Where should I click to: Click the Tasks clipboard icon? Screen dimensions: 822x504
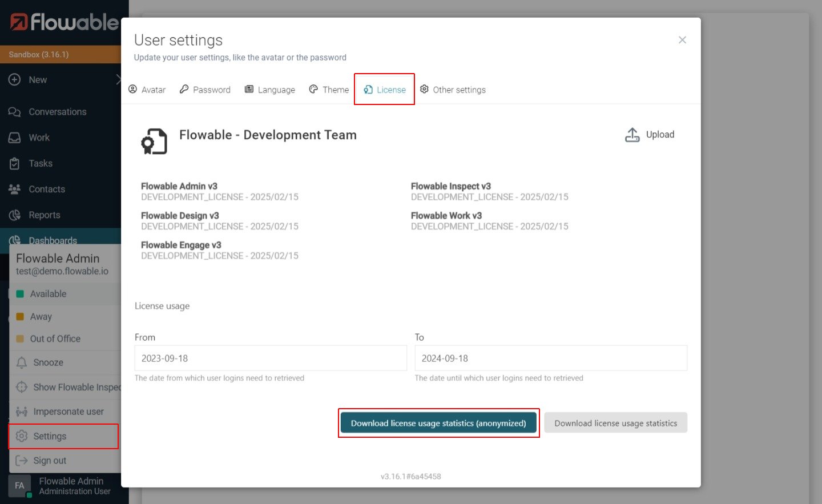click(x=14, y=163)
